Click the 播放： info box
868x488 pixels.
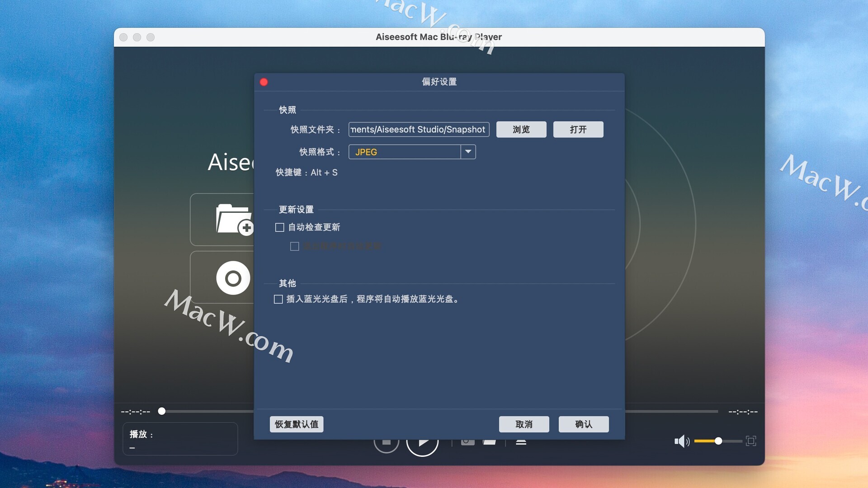[180, 439]
